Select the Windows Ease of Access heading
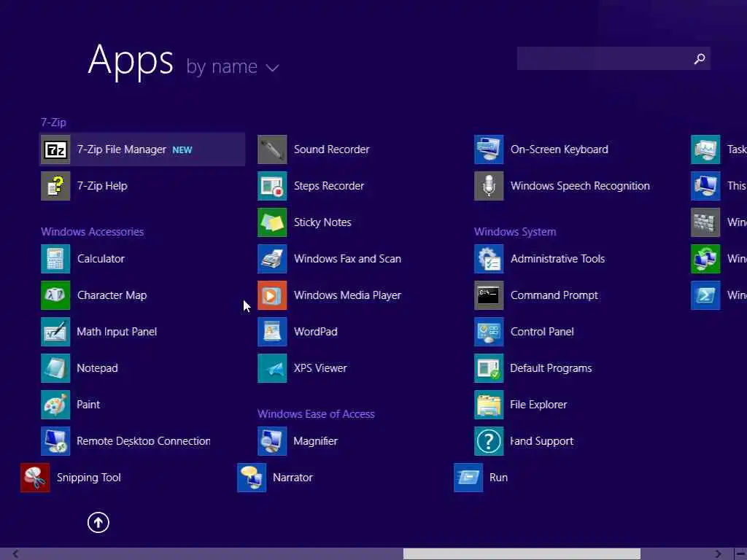This screenshot has width=747, height=560. click(316, 414)
